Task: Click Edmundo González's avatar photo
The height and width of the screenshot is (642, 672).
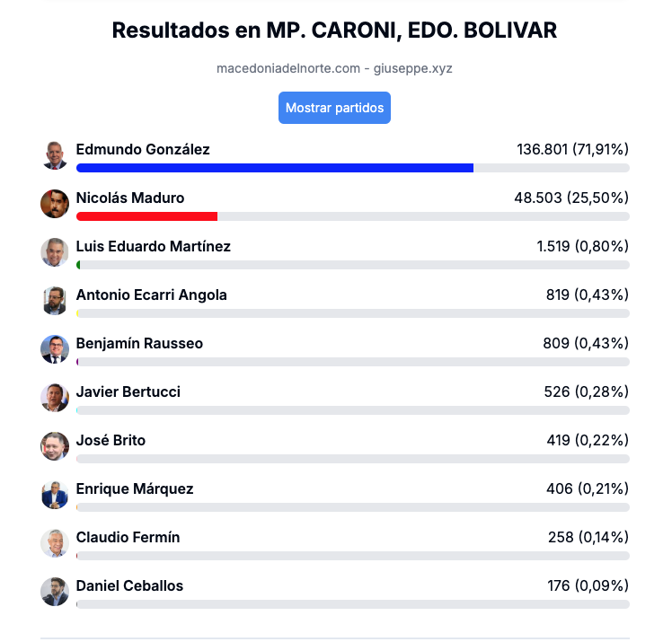Action: 55,155
